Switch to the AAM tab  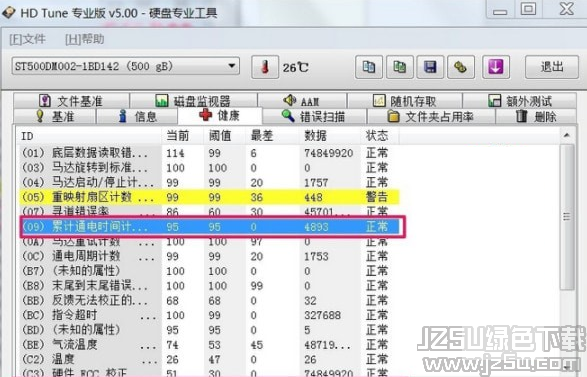coord(302,101)
